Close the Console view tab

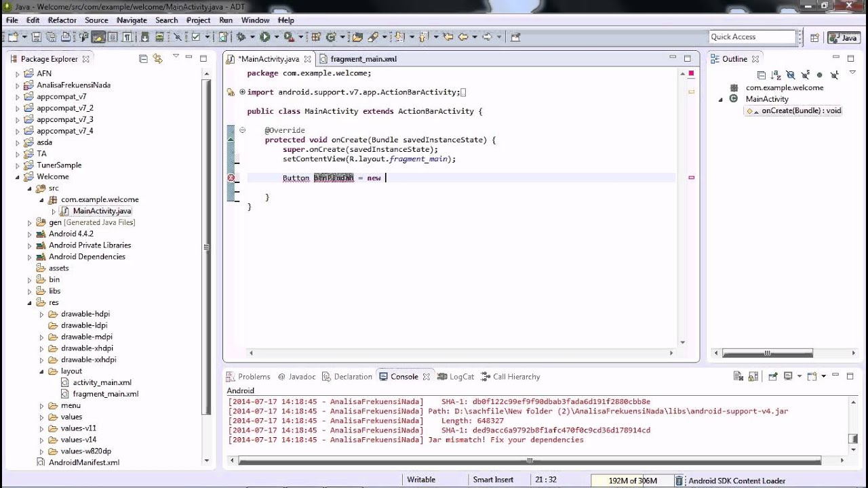pyautogui.click(x=427, y=377)
